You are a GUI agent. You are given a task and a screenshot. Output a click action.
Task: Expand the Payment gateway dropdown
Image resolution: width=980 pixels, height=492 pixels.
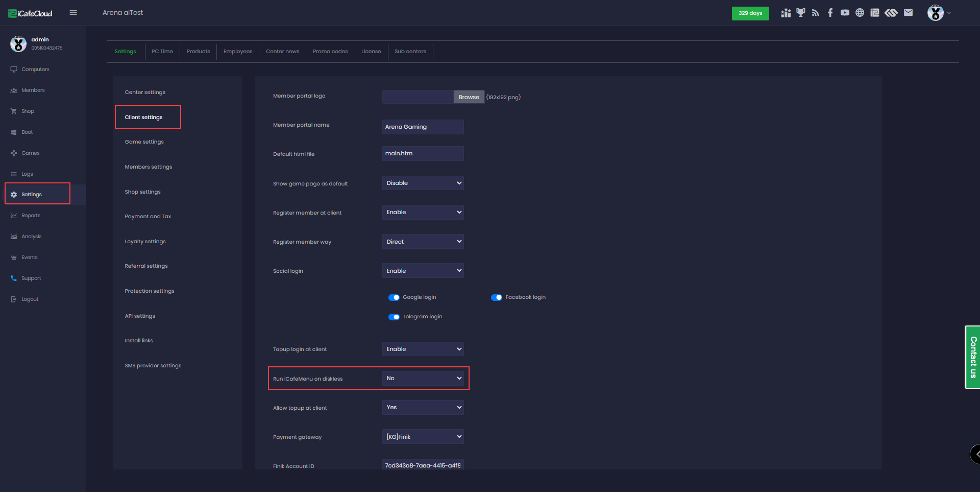pos(423,437)
